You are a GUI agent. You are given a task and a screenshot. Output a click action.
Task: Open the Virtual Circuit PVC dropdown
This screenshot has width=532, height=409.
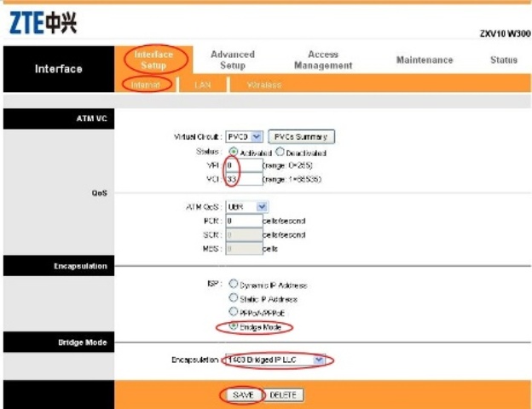[244, 136]
